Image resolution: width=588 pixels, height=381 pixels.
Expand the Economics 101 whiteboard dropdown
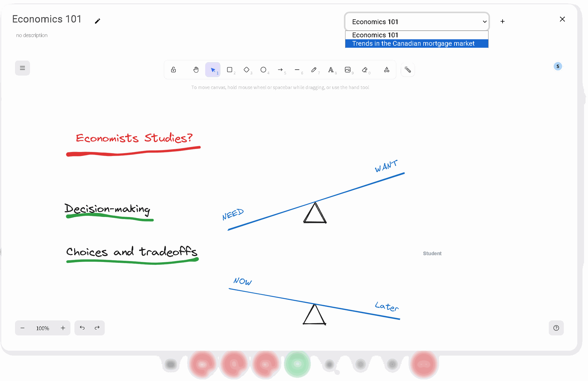(417, 22)
